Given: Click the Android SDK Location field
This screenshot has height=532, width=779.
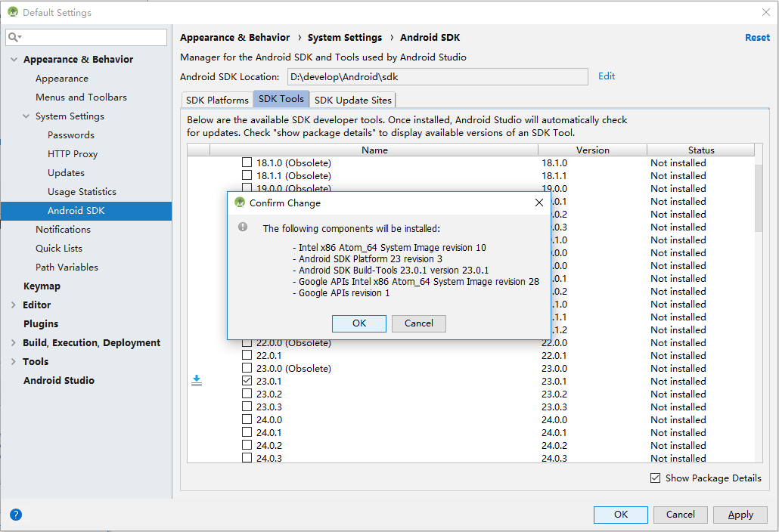Looking at the screenshot, I should pos(436,76).
